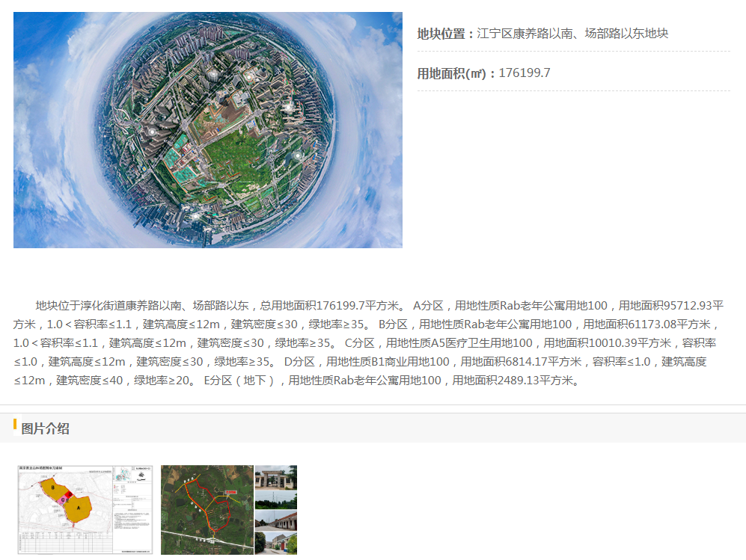The image size is (746, 560).
Task: Click the red label box on the aerial map
Action: (x=230, y=493)
